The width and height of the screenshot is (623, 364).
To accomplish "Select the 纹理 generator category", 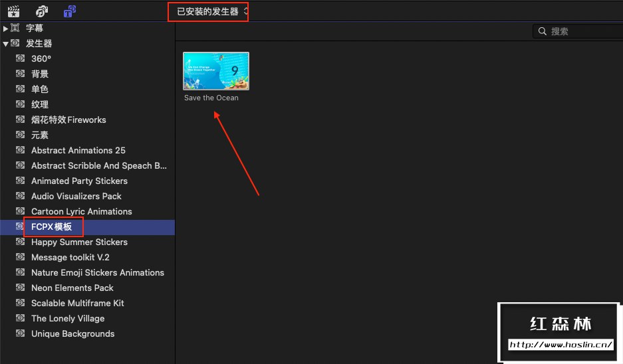I will pyautogui.click(x=87, y=104).
